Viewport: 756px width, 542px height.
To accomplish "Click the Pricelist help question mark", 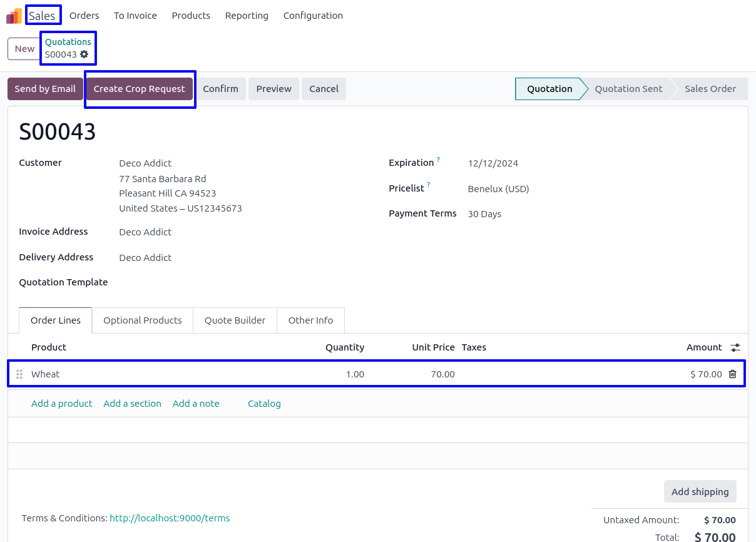I will tap(429, 186).
